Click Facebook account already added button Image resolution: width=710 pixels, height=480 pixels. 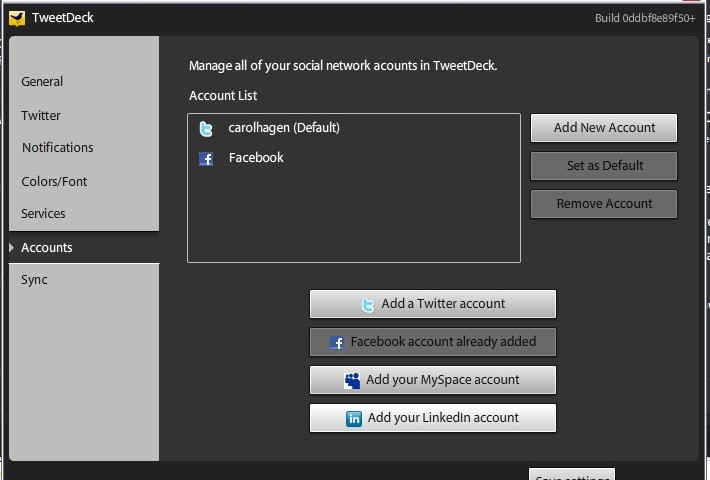(432, 342)
